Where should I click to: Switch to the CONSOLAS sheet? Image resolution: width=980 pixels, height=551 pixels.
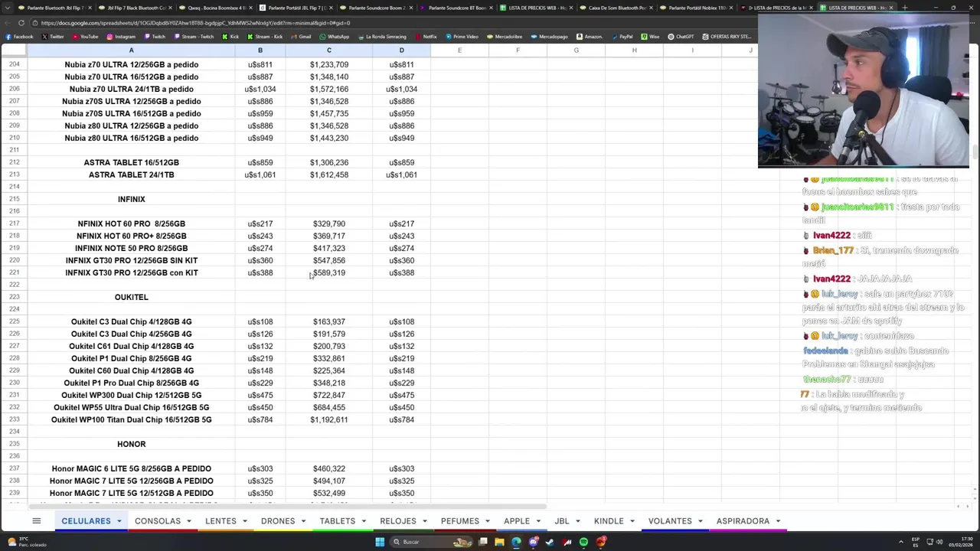pos(158,521)
